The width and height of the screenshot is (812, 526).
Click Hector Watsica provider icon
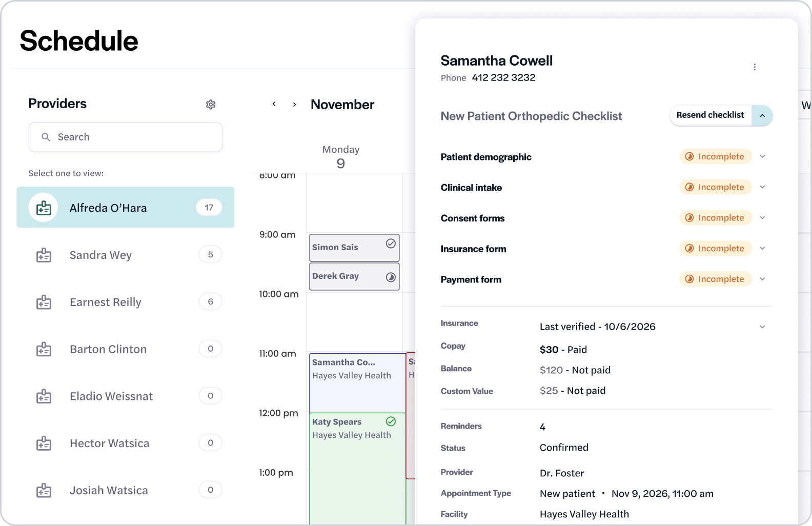(44, 443)
